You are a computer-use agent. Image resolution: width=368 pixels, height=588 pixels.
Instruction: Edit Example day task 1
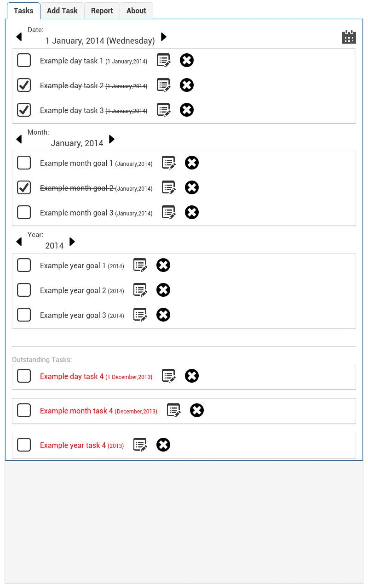coord(164,60)
